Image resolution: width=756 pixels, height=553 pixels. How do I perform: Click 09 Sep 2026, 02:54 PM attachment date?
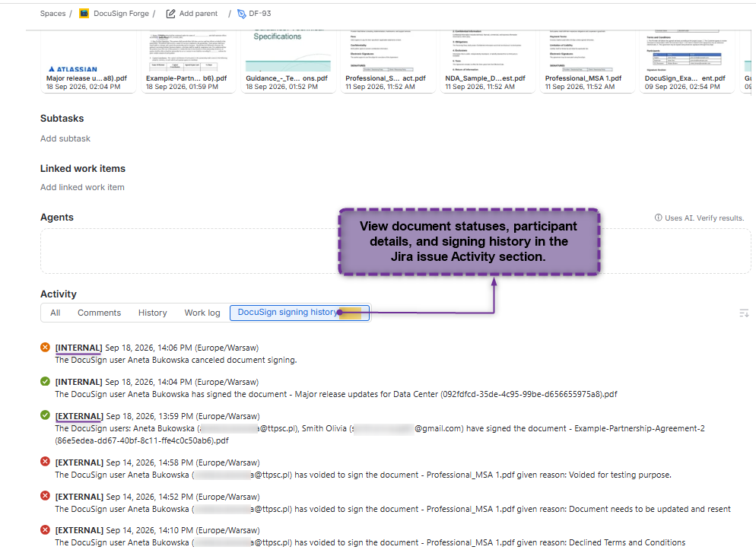[682, 87]
